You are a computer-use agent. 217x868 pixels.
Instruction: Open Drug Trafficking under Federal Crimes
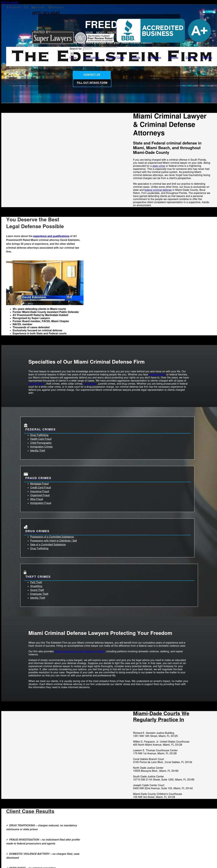[39, 435]
